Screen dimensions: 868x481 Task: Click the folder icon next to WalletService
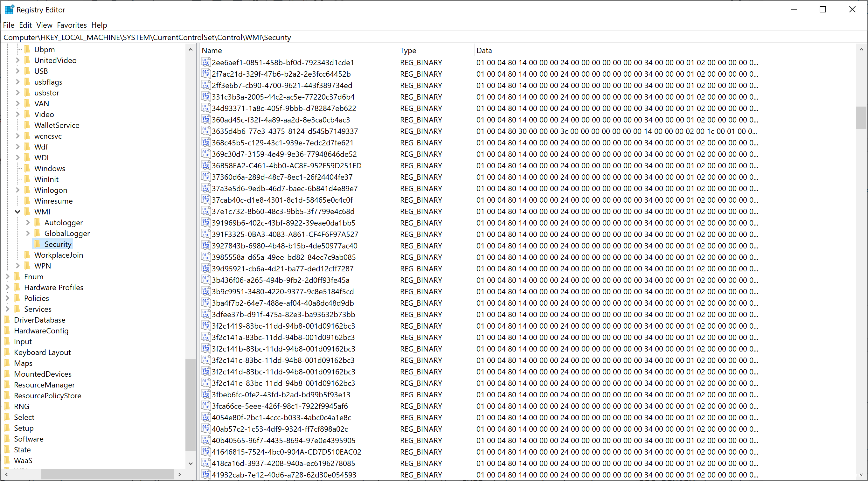pyautogui.click(x=27, y=125)
